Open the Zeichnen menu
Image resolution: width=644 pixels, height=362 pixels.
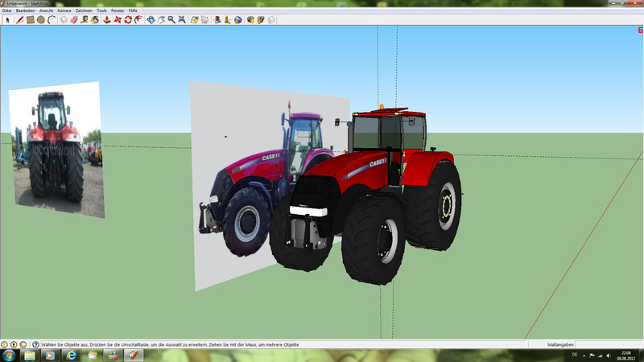point(84,10)
